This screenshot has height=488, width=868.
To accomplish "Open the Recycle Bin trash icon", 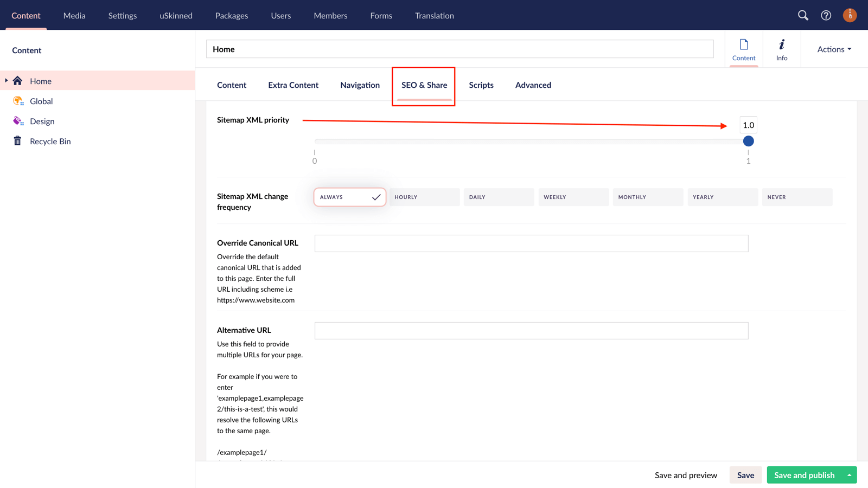I will 17,141.
